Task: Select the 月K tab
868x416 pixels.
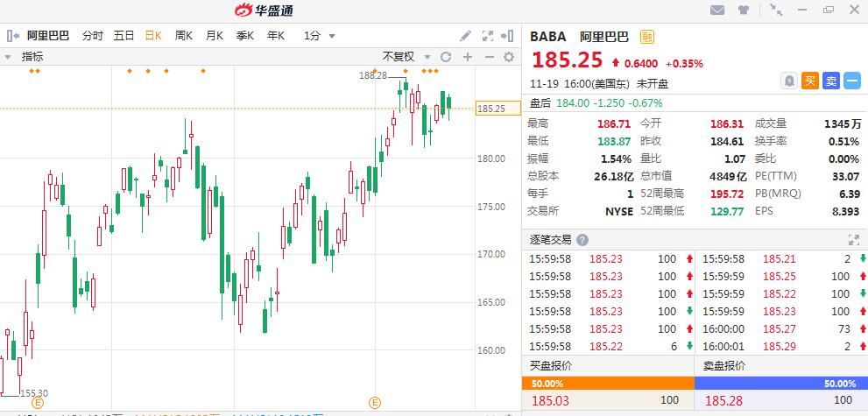Action: tap(215, 36)
